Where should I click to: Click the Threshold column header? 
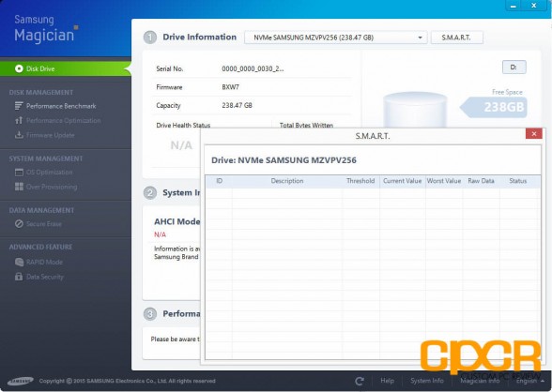click(x=360, y=181)
